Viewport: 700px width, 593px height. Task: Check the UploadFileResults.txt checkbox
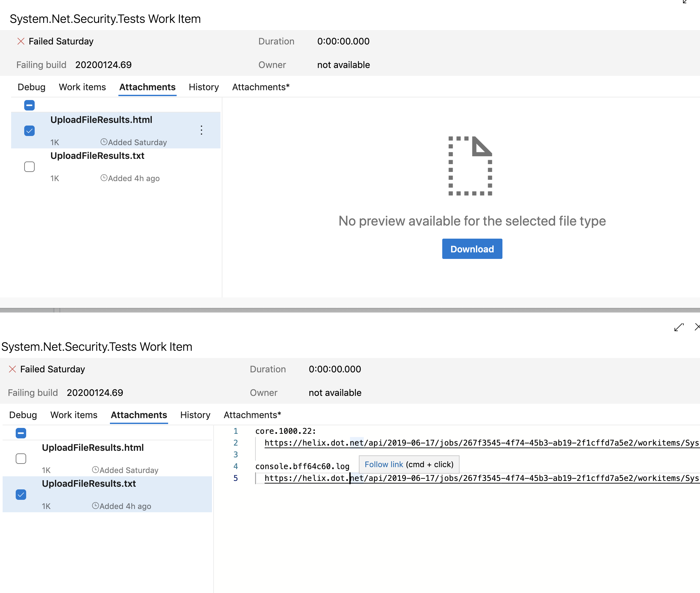coord(29,166)
